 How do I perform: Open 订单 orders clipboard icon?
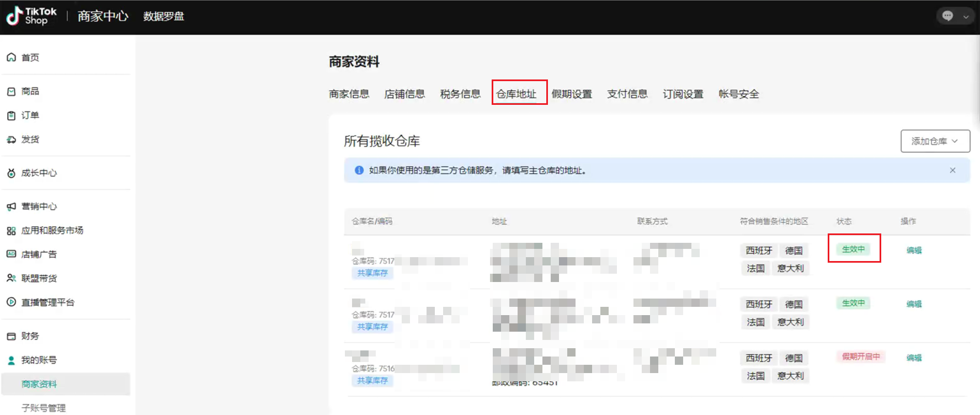(11, 115)
